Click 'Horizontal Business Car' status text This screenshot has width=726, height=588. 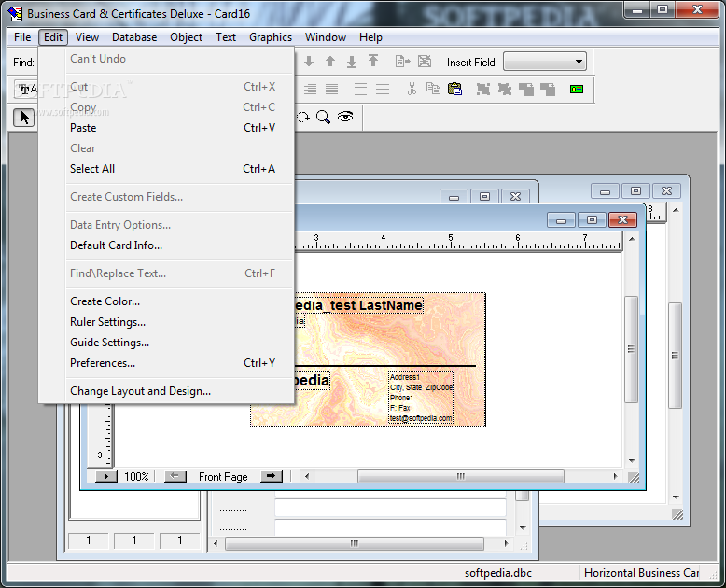[x=641, y=573]
